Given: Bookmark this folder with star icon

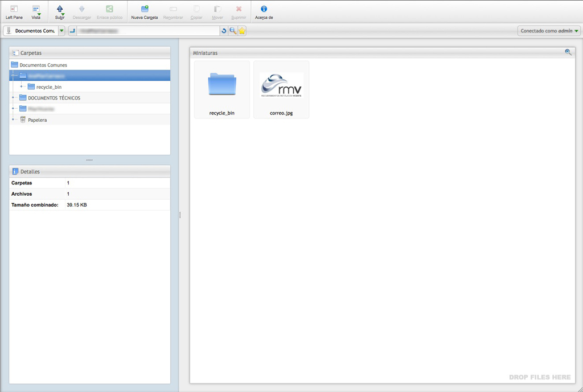Looking at the screenshot, I should [x=242, y=31].
